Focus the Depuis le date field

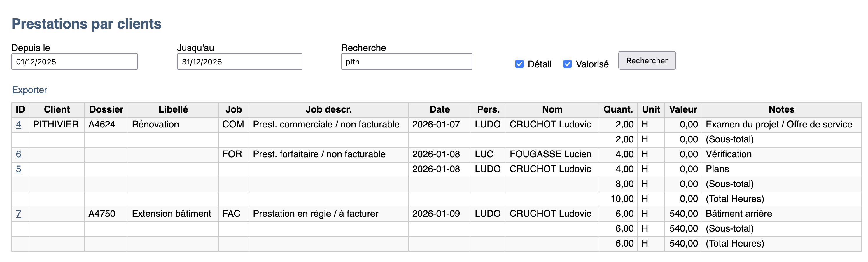[x=74, y=62]
